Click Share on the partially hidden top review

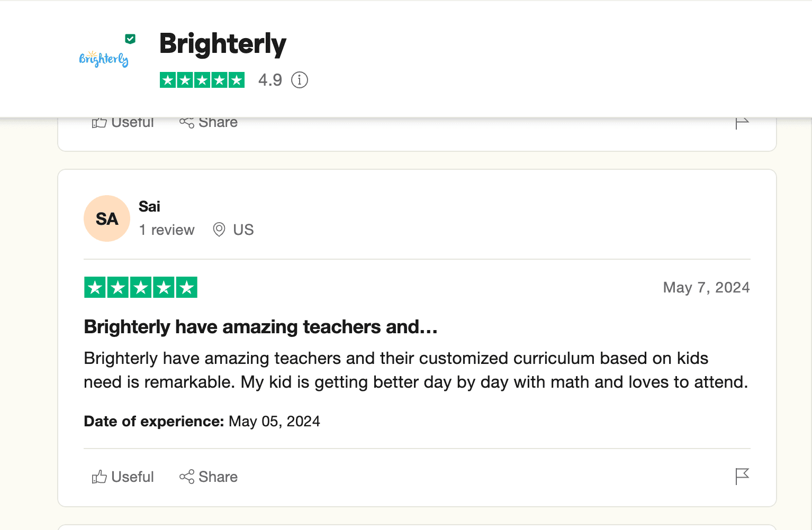coord(209,123)
